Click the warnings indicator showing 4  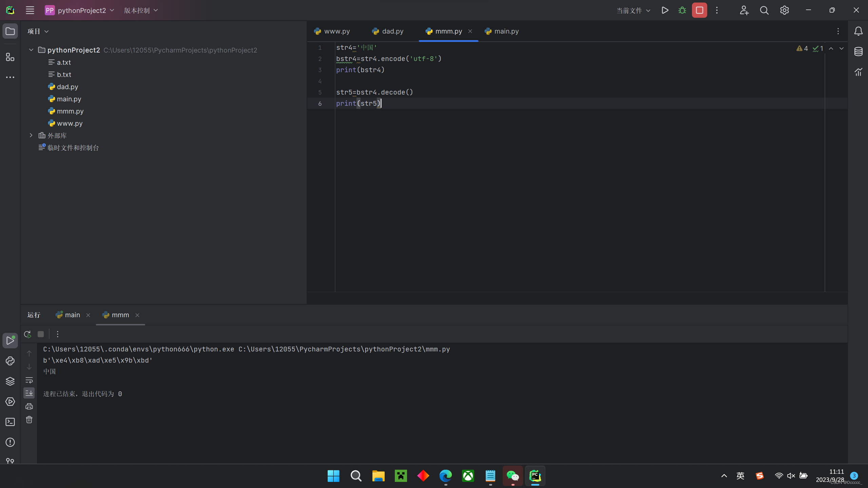[x=802, y=48]
